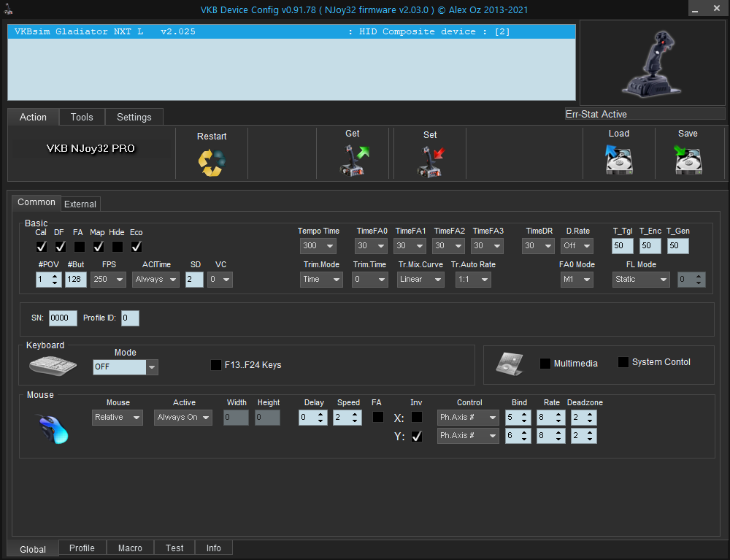Click the Get joystick icon
This screenshot has height=560, width=730.
point(353,160)
